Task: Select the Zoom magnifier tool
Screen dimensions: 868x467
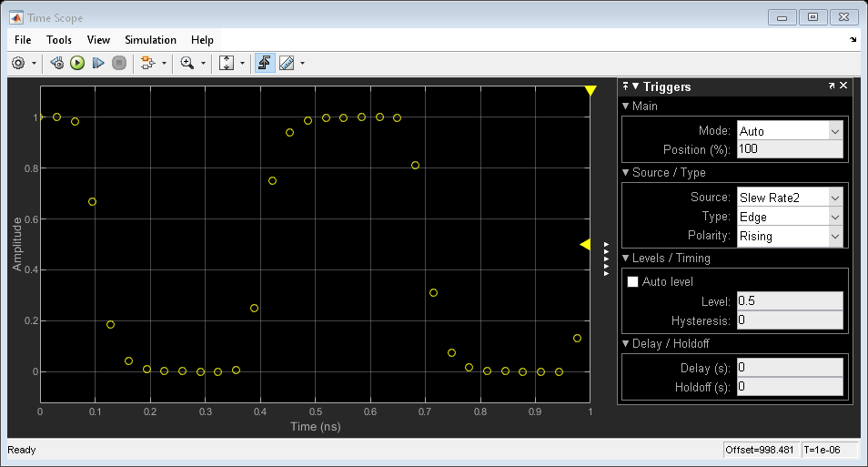Action: 187,63
